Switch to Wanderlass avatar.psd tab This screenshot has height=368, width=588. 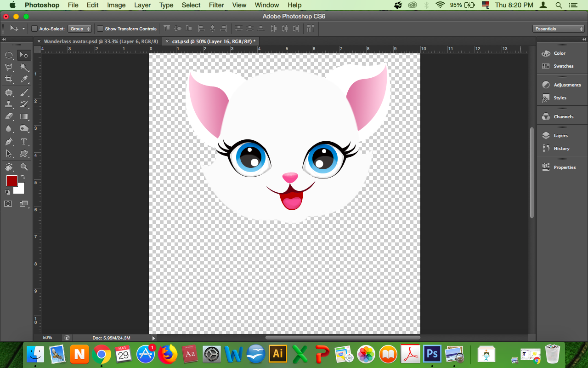(101, 41)
